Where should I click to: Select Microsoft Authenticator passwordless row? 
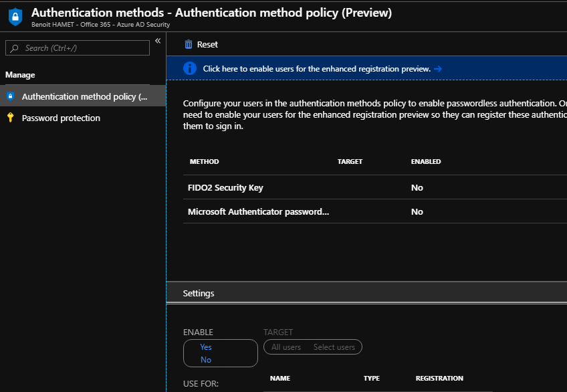pos(258,211)
